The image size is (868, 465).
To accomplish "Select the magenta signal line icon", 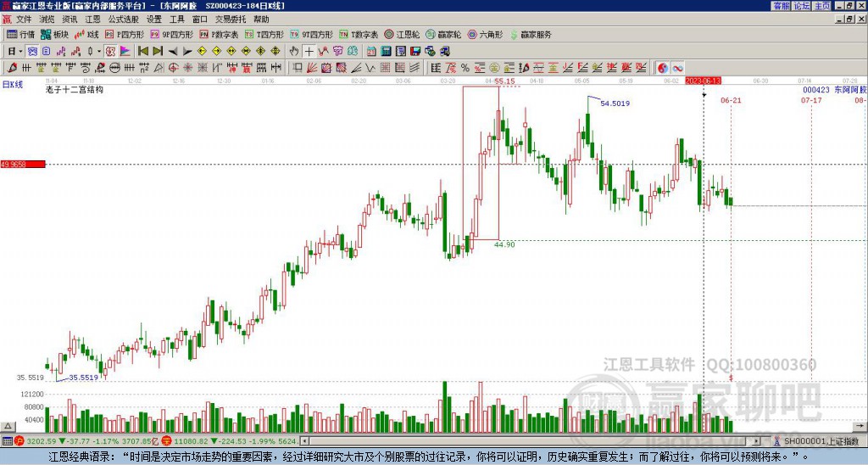I will [x=61, y=51].
